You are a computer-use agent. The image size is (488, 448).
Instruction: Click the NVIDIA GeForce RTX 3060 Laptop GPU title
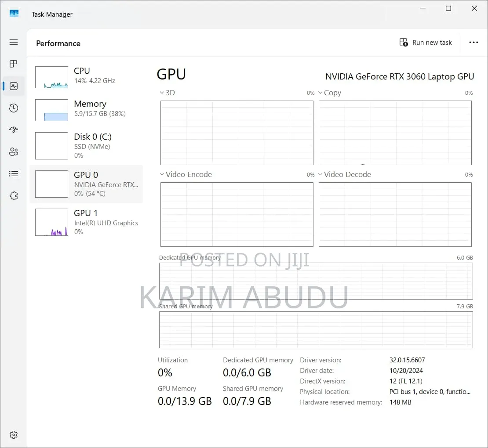pyautogui.click(x=400, y=76)
